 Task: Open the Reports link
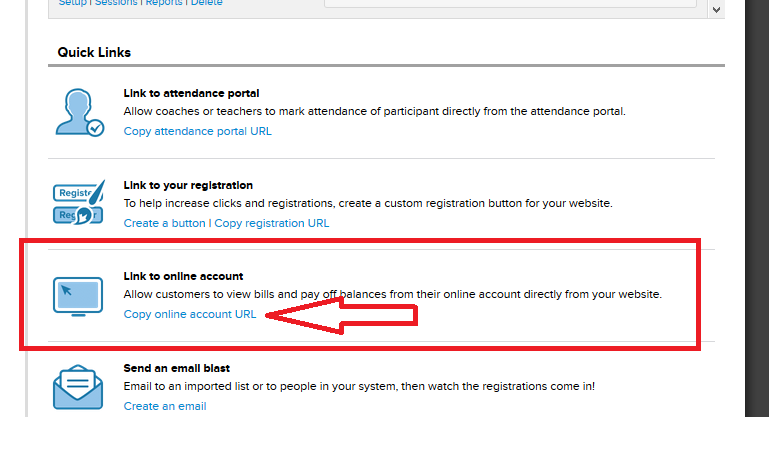[x=164, y=3]
